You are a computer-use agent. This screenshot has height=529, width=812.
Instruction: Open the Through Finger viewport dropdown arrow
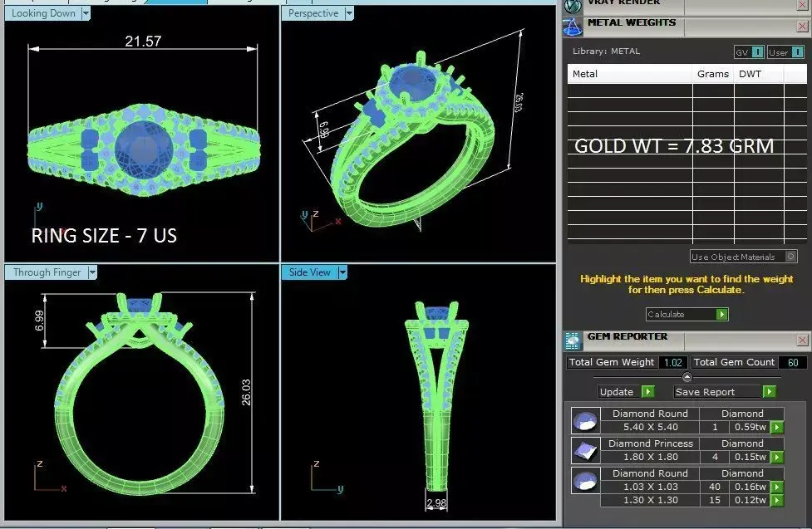click(x=92, y=272)
